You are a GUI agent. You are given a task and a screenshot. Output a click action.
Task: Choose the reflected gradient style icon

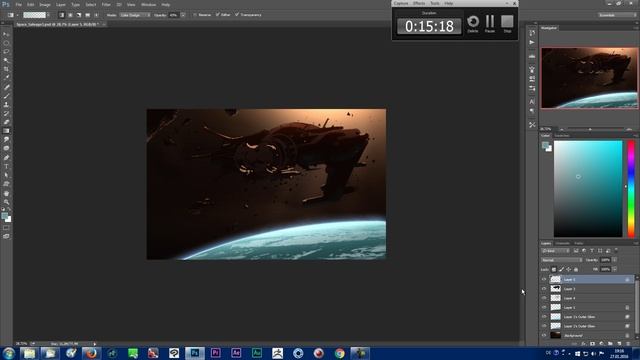click(x=87, y=15)
